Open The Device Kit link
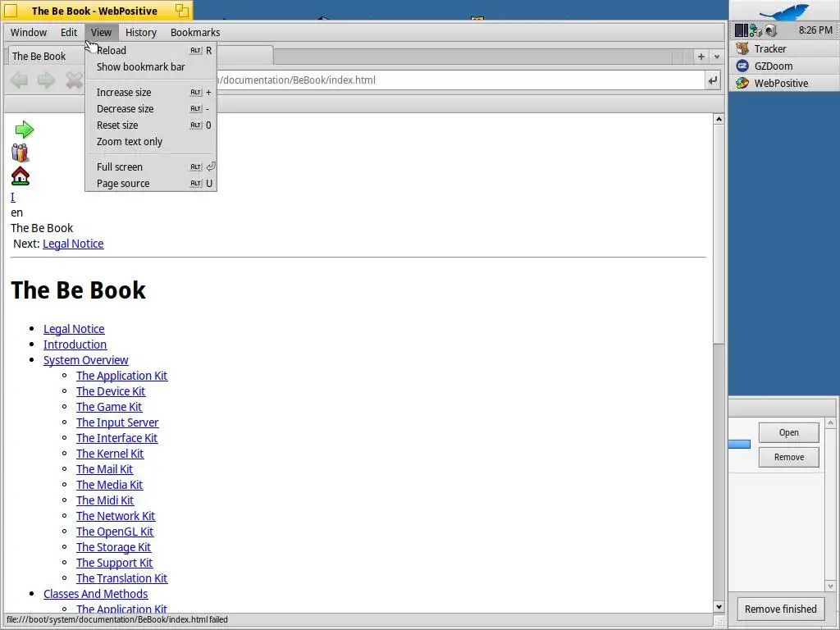This screenshot has width=840, height=630. coord(111,391)
